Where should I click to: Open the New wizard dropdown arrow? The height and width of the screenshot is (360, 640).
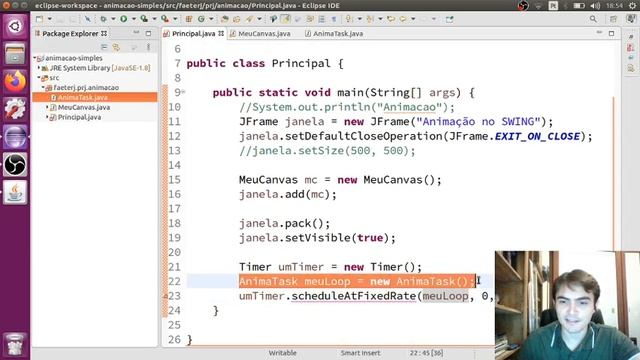click(49, 19)
